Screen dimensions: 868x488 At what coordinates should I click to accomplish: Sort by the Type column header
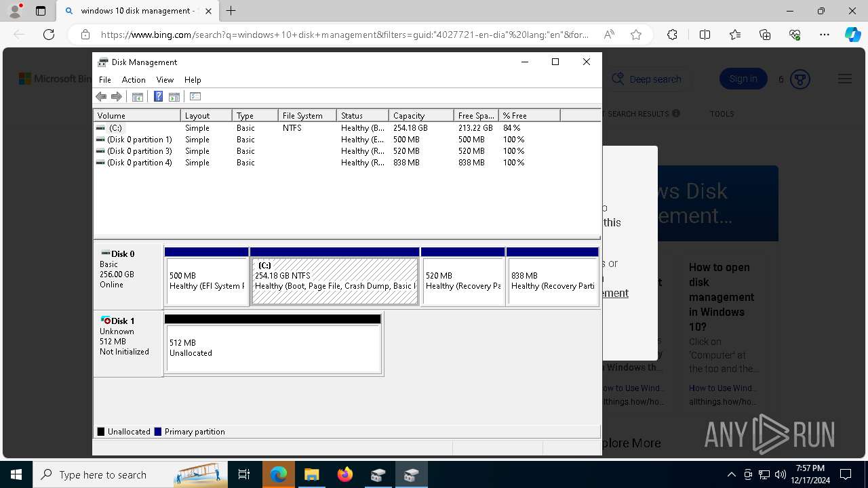[x=255, y=116]
